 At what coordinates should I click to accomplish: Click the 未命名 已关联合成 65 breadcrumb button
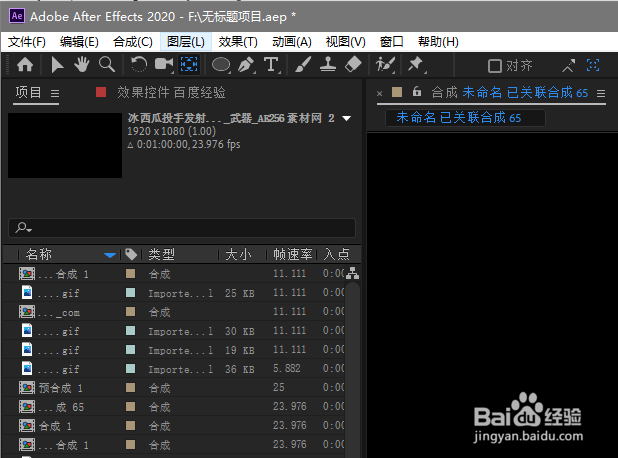(x=465, y=117)
